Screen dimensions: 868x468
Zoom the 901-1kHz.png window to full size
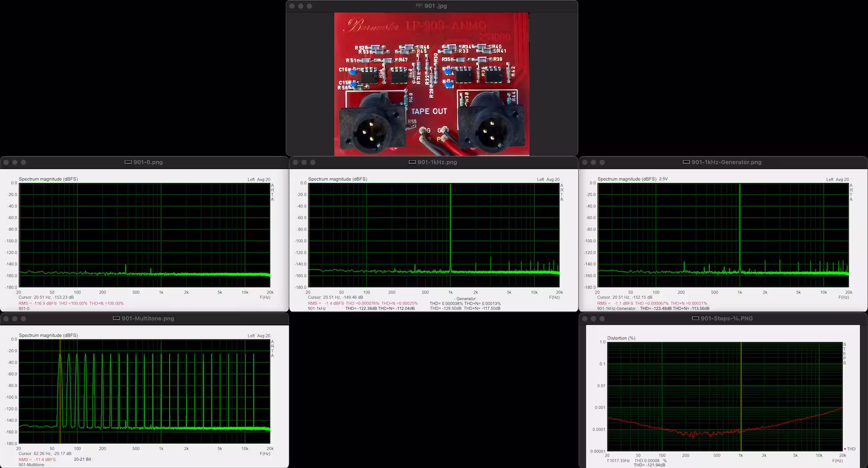tap(313, 162)
